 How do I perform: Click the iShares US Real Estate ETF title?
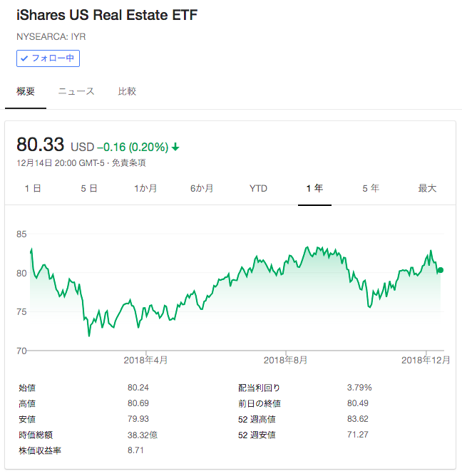point(107,15)
